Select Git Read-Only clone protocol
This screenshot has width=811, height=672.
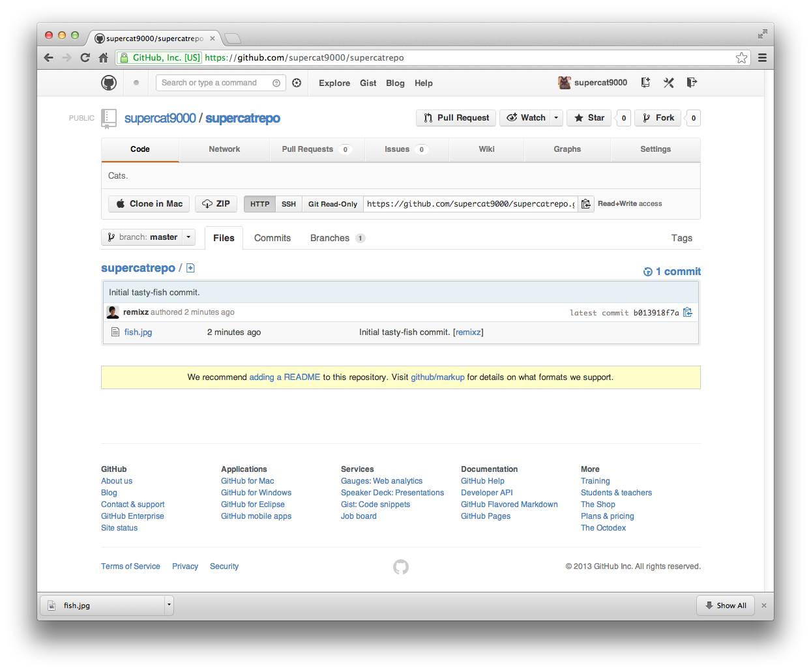[x=332, y=204]
